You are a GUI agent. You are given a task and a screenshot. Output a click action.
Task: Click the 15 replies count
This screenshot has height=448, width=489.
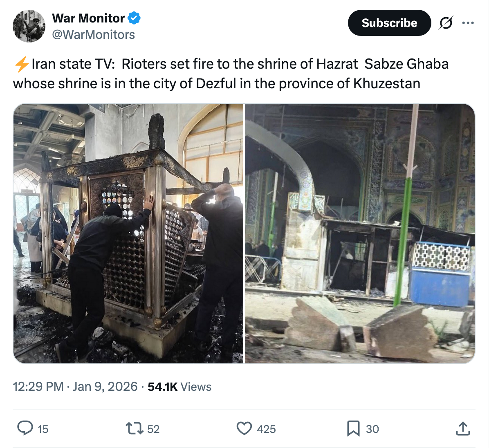(43, 429)
